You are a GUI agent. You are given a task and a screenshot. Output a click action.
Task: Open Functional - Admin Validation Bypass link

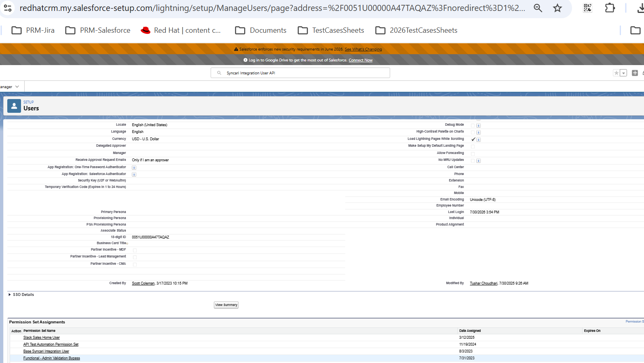click(52, 358)
